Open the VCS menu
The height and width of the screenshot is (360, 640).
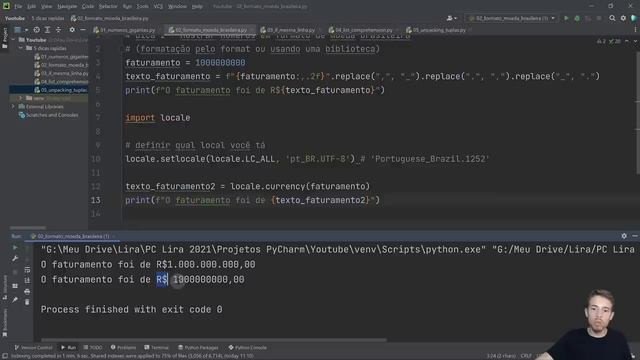[158, 6]
